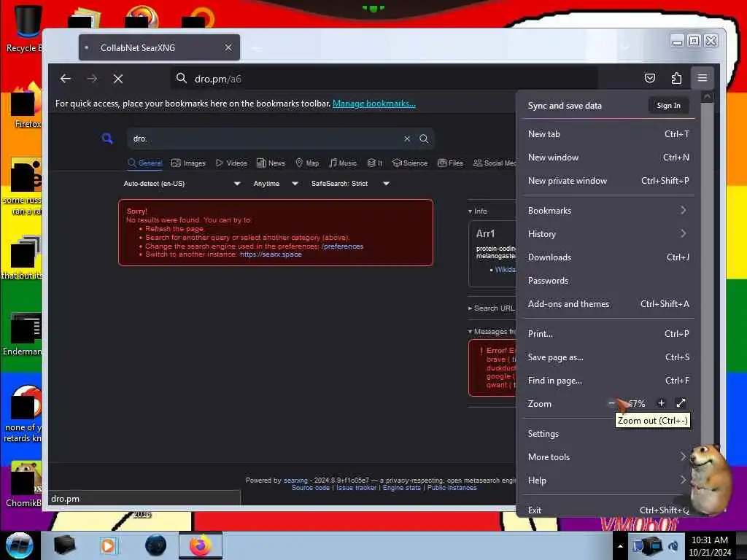Clear the search query with X icon
Screen dimensions: 747x560
point(407,139)
